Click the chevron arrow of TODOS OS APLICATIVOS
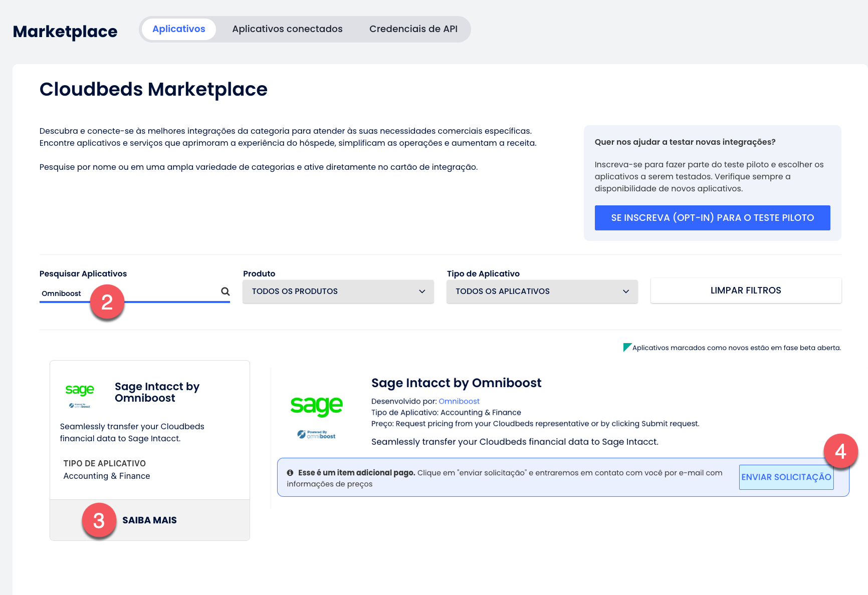 point(626,291)
